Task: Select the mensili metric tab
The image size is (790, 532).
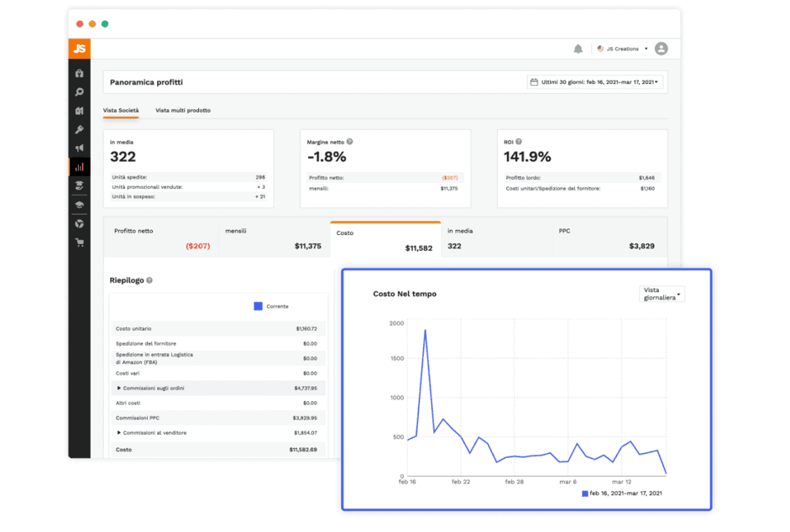Action: (x=275, y=238)
